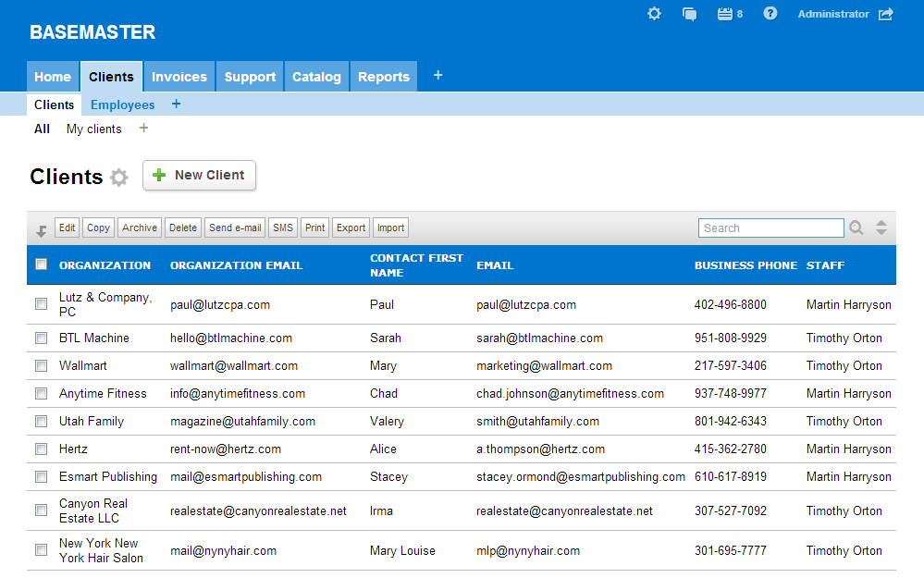Select the Wallmart row checkbox
Image resolution: width=924 pixels, height=578 pixels.
pos(42,366)
